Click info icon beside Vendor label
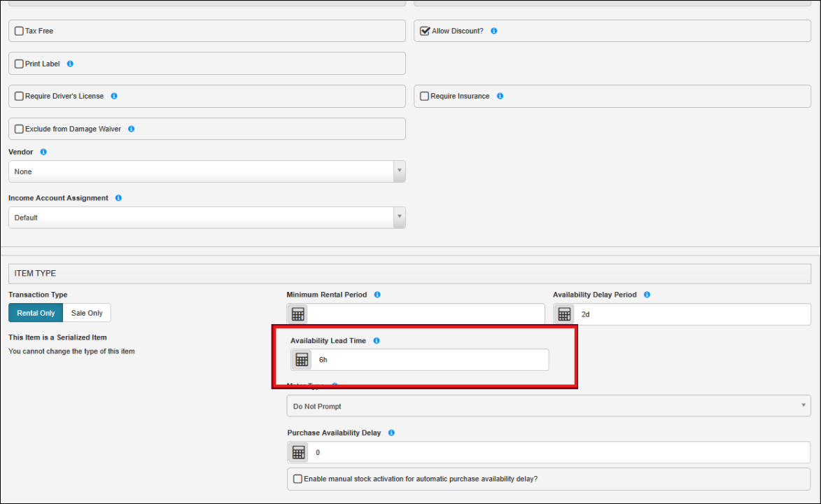The image size is (821, 504). [x=43, y=152]
